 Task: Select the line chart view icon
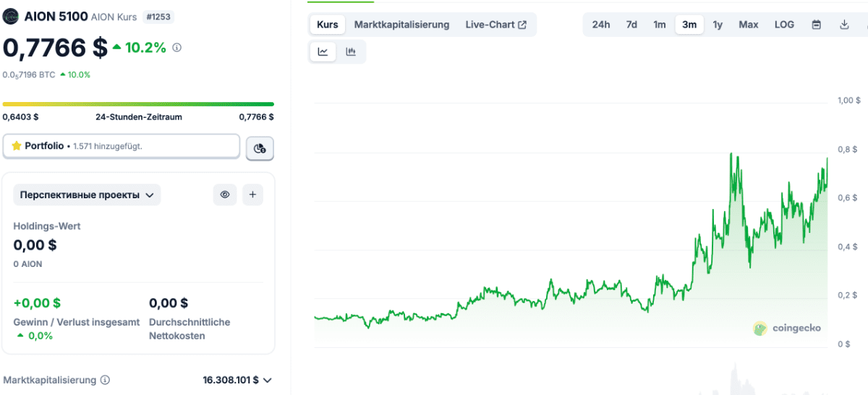323,51
